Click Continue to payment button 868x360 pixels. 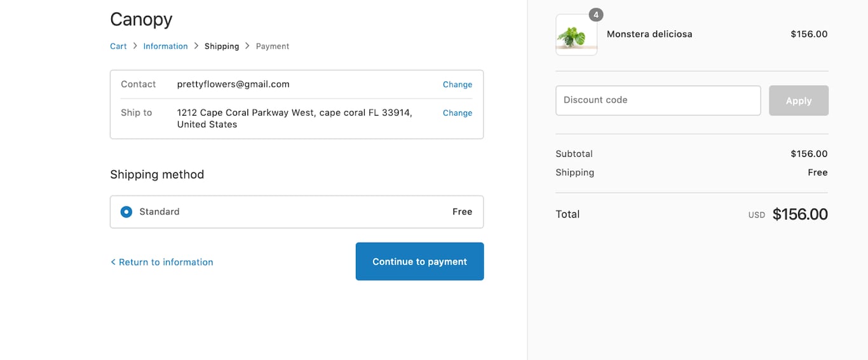coord(419,261)
